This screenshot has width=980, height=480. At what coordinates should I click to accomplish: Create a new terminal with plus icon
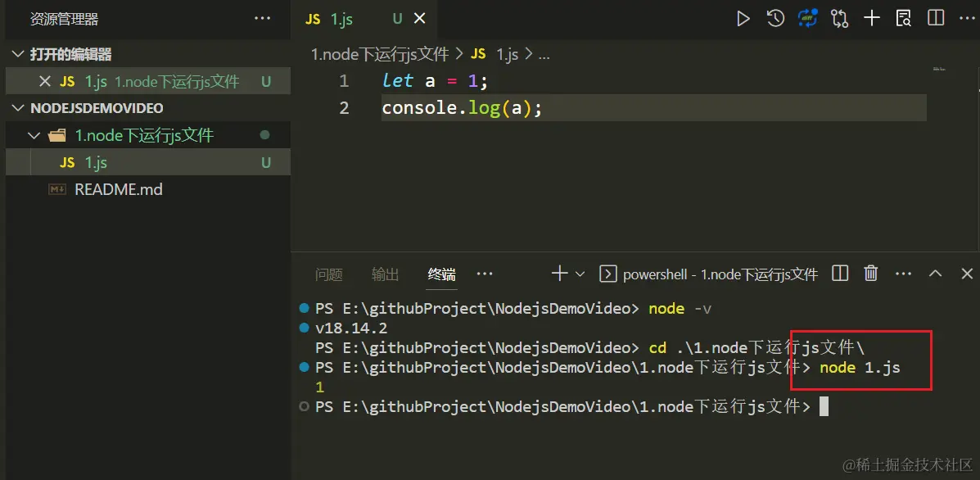[x=559, y=273]
